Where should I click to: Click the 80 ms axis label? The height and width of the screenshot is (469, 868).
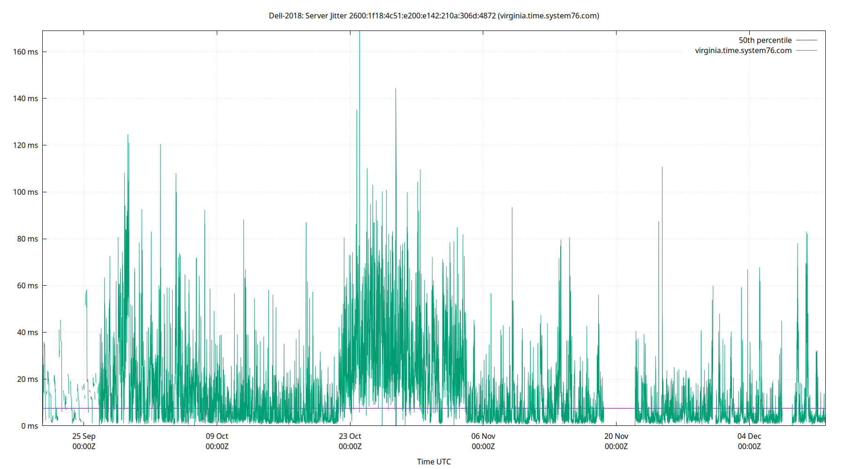29,239
